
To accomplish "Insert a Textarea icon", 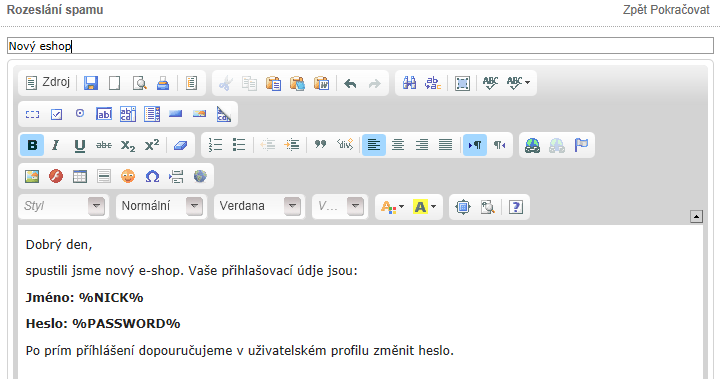I will (x=128, y=114).
